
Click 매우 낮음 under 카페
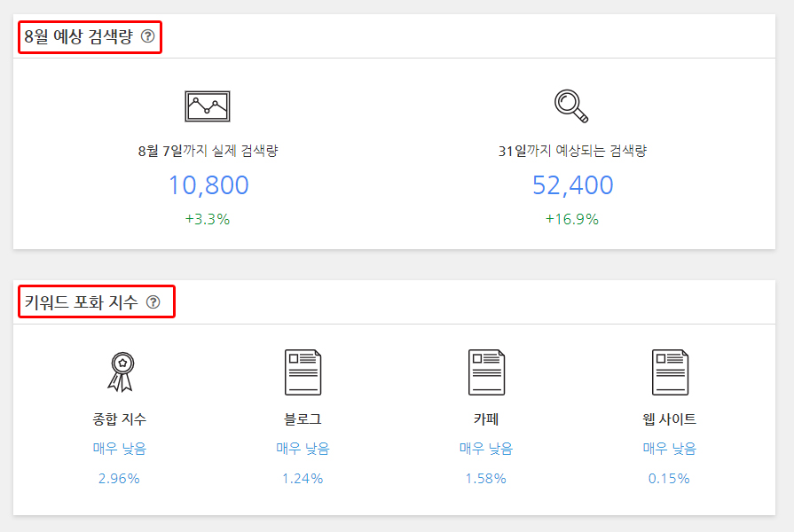[x=486, y=449]
